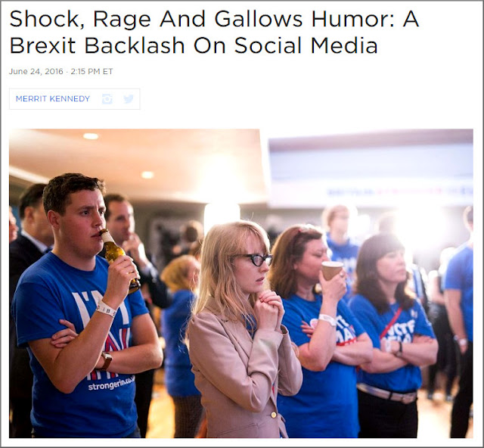Click the 2:15 PM ET timestamp text

[92, 71]
